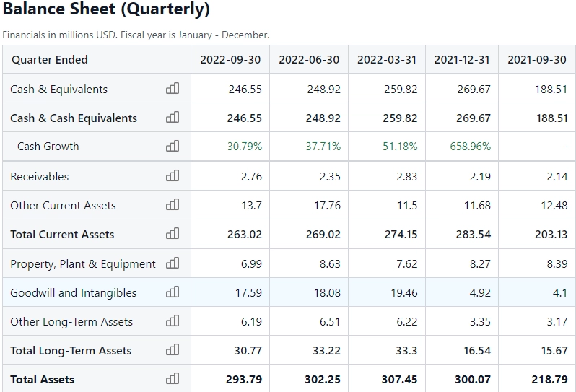Show Total Long-Term Assets chart icon
Image resolution: width=576 pixels, height=392 pixels.
pyautogui.click(x=172, y=350)
